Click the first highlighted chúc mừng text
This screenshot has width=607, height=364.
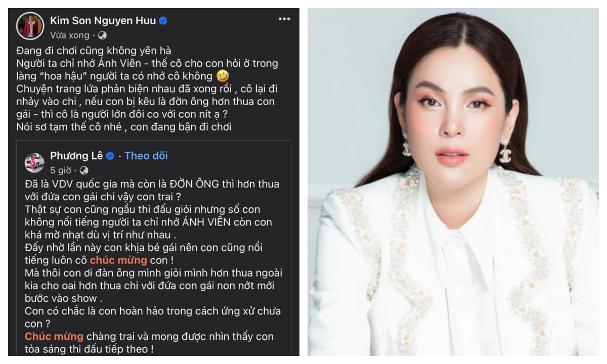tap(118, 260)
